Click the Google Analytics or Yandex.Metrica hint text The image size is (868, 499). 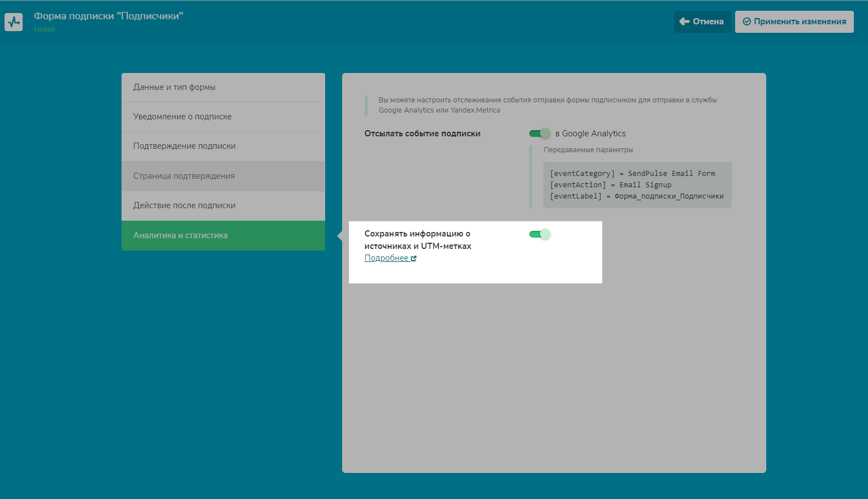(x=547, y=105)
